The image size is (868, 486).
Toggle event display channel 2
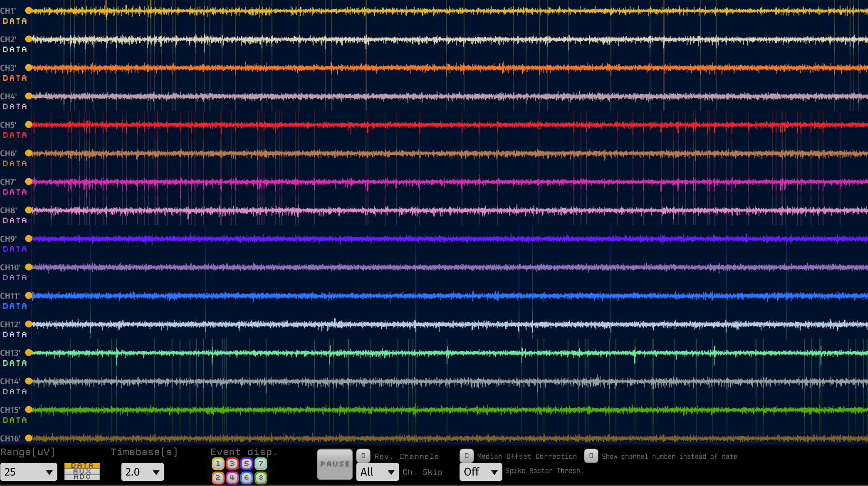pyautogui.click(x=218, y=478)
